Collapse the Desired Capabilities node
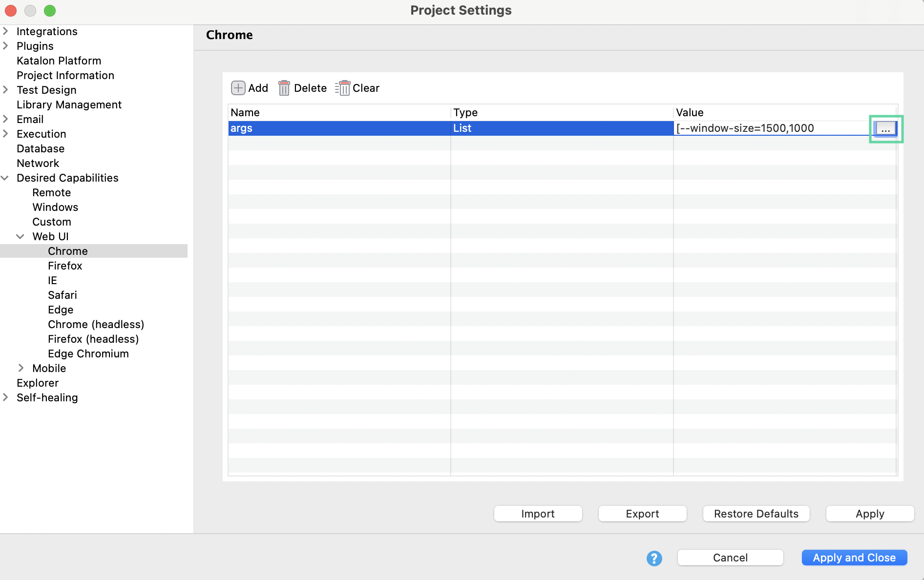Viewport: 924px width, 580px height. [x=6, y=178]
